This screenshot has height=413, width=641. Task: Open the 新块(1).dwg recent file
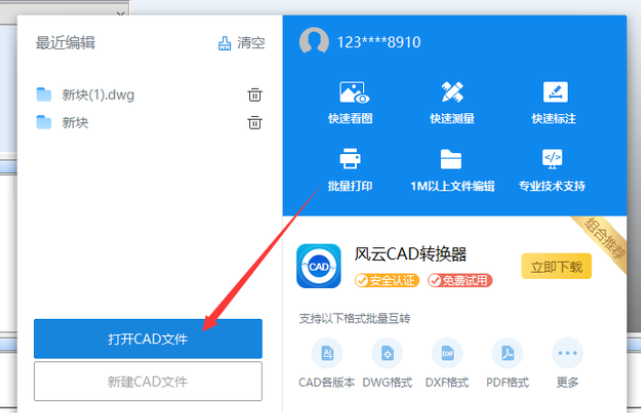98,94
